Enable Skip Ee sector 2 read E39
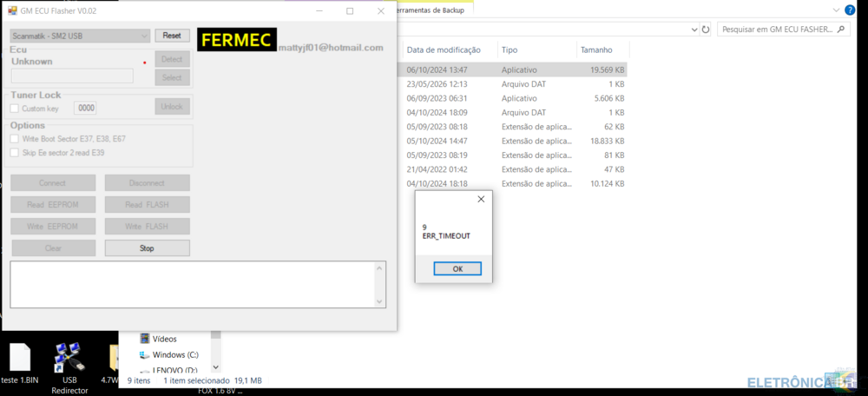 [x=15, y=152]
